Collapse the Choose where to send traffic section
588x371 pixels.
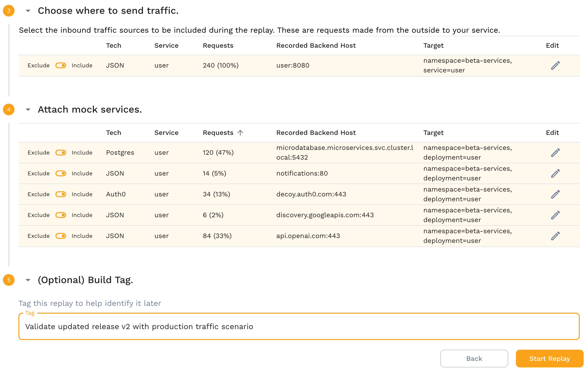28,11
